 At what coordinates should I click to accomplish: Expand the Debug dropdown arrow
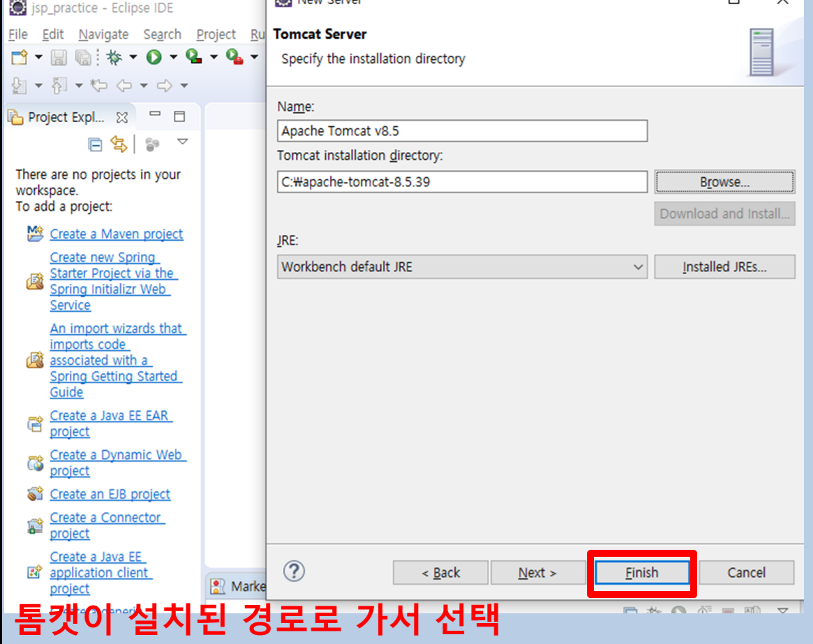pyautogui.click(x=133, y=57)
